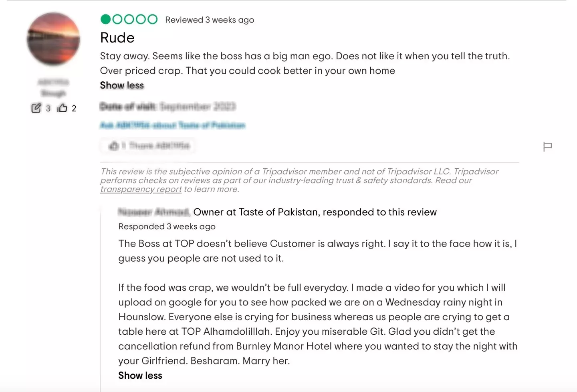
Task: Collapse the owner's response with Show less
Action: pos(140,376)
